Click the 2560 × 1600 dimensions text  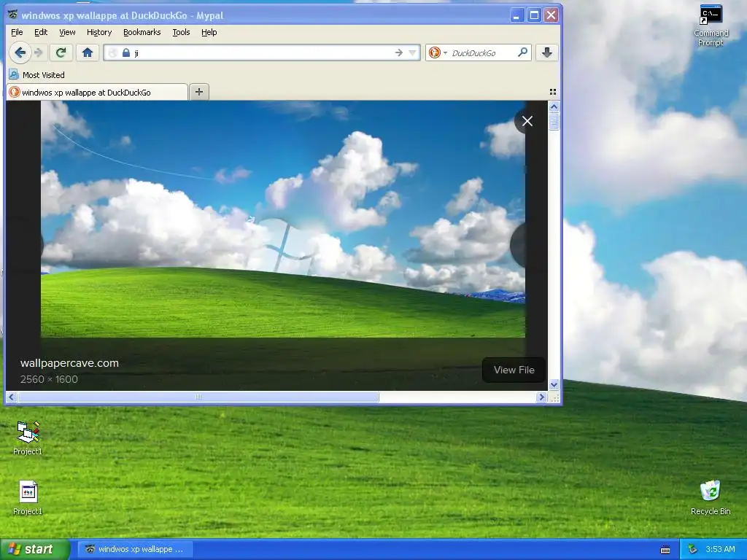[x=49, y=379]
